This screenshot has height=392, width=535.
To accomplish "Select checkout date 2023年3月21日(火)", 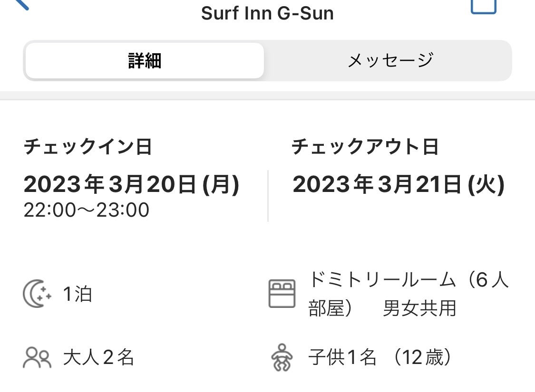I will tap(399, 185).
